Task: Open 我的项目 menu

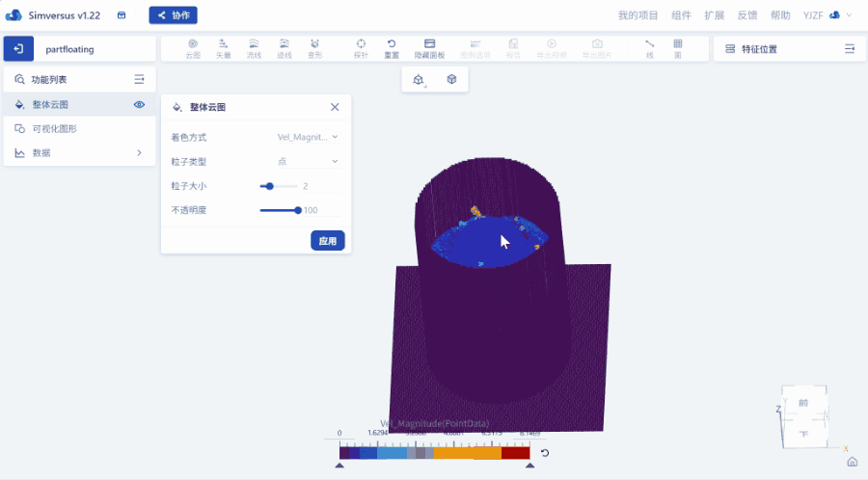Action: (x=637, y=15)
